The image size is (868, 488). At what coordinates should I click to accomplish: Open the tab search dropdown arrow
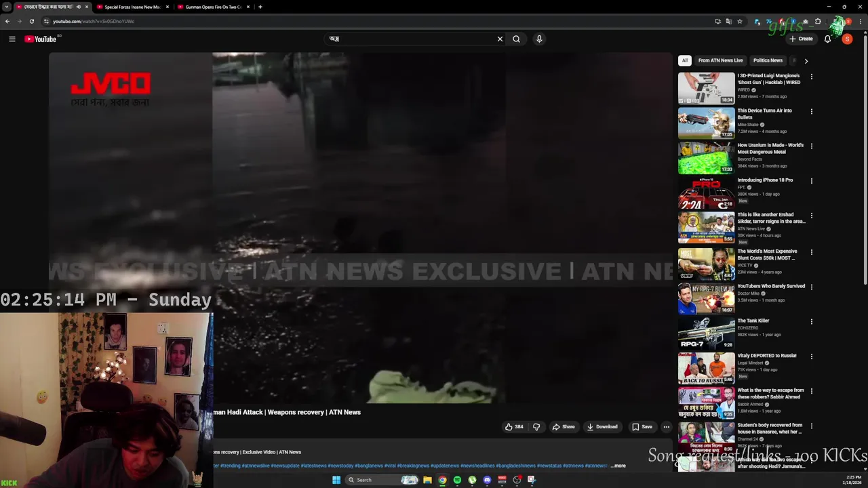(x=6, y=7)
